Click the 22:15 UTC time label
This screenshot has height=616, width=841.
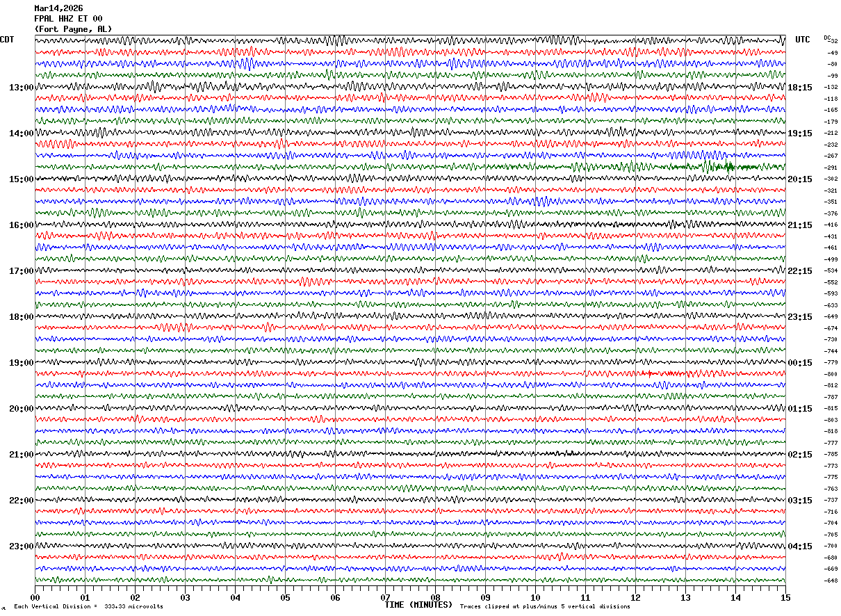[x=799, y=271]
